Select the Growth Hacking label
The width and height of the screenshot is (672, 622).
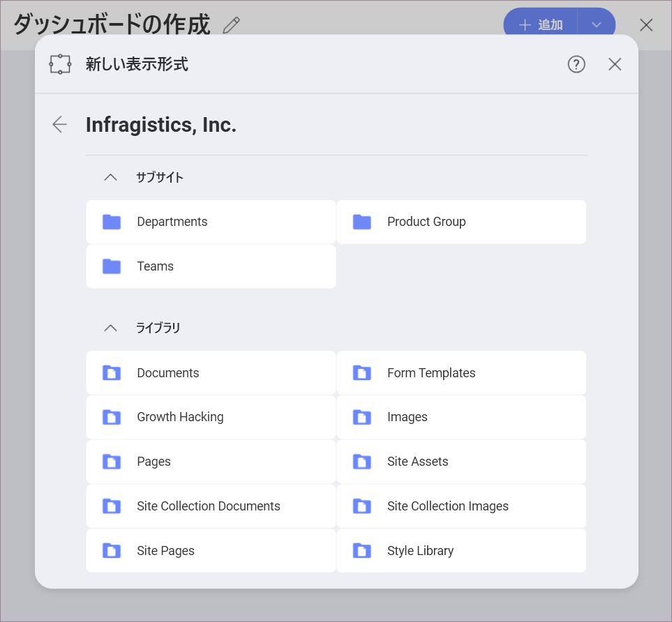point(180,417)
